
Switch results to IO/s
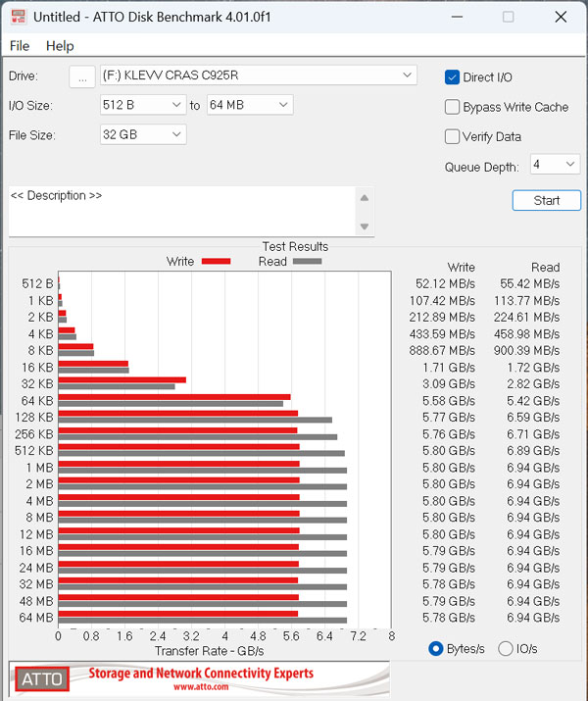506,648
